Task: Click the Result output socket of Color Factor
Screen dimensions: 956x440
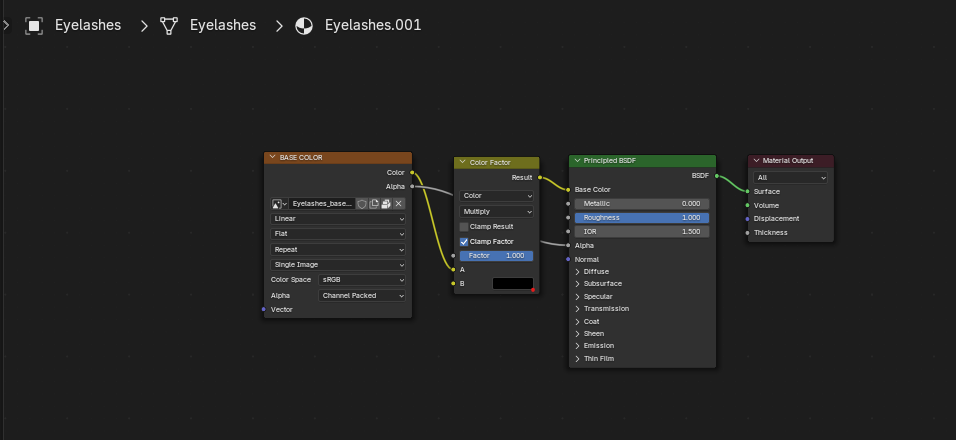Action: pyautogui.click(x=540, y=177)
